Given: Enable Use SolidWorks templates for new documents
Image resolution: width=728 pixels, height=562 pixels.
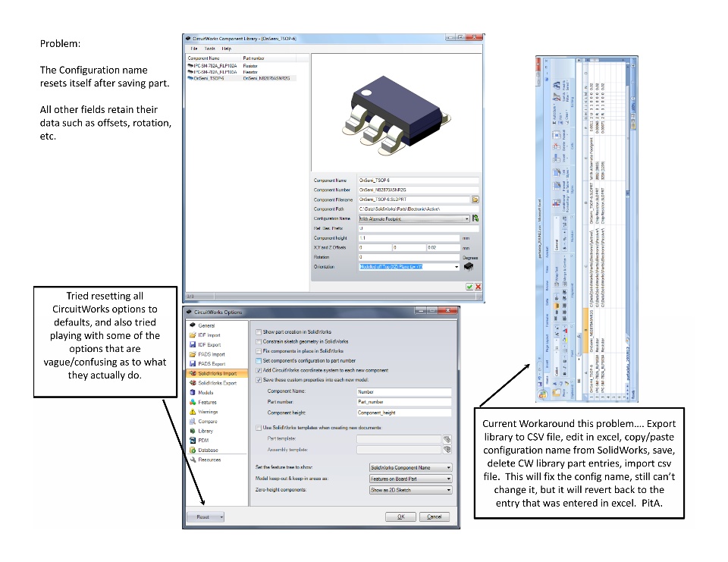Looking at the screenshot, I should 259,428.
